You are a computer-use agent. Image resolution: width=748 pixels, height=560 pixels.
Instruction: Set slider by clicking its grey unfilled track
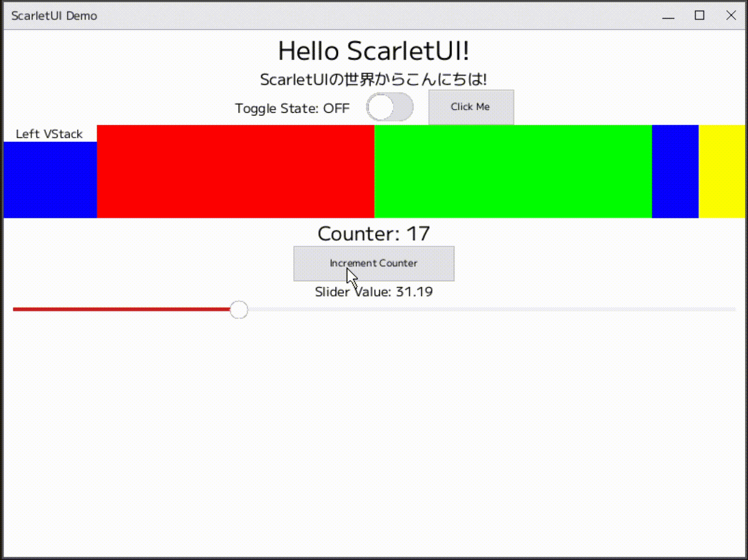tap(492, 310)
